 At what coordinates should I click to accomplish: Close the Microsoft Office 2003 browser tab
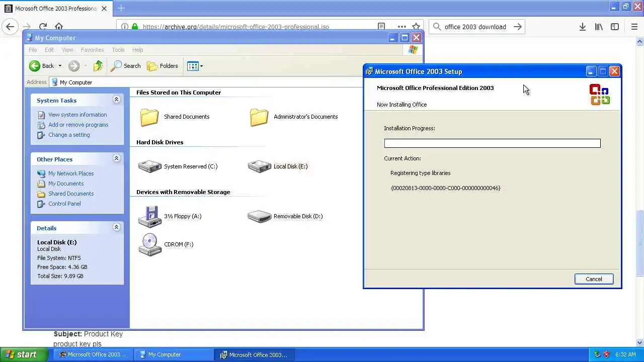[105, 9]
